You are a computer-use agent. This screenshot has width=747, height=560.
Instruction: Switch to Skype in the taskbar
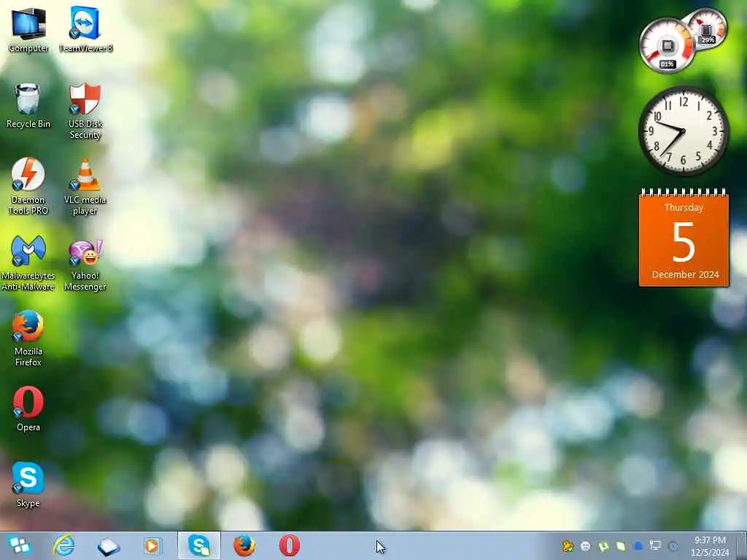pyautogui.click(x=199, y=545)
